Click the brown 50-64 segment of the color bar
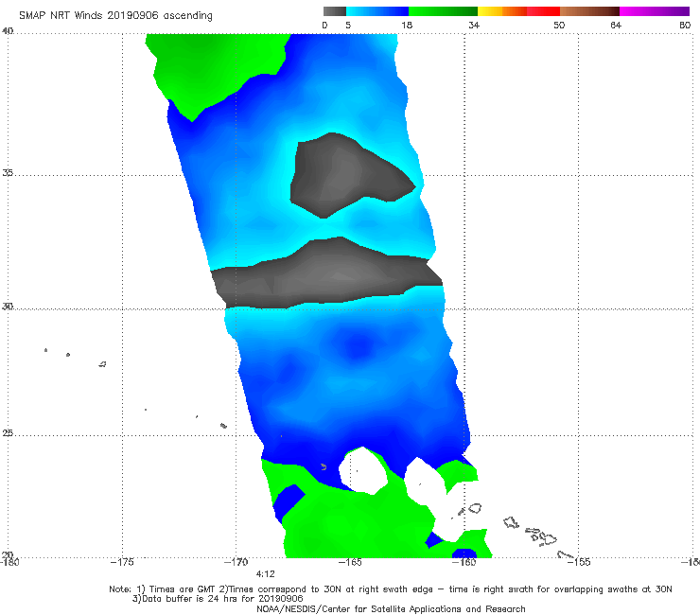Screen dimensions: 700x615 tap(589, 11)
